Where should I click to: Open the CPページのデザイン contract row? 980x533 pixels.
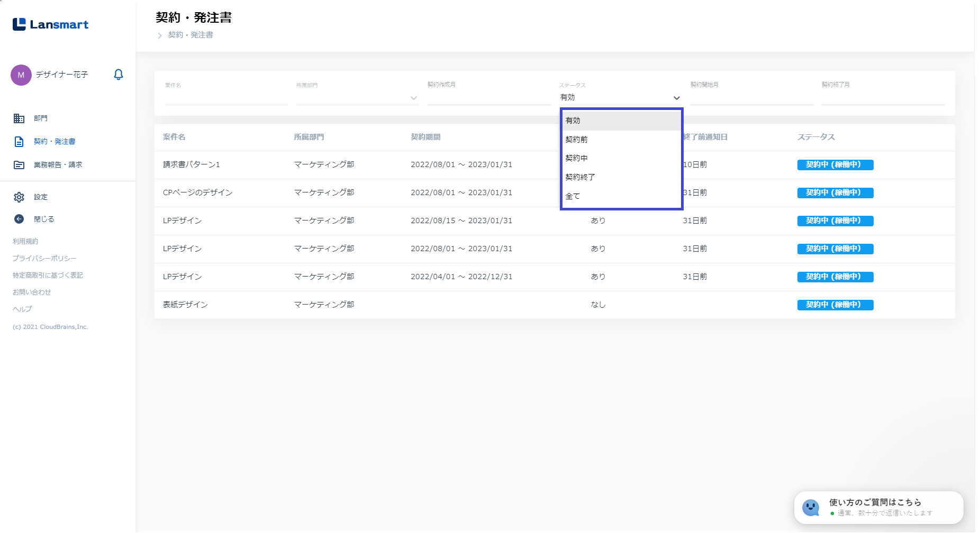coord(555,193)
